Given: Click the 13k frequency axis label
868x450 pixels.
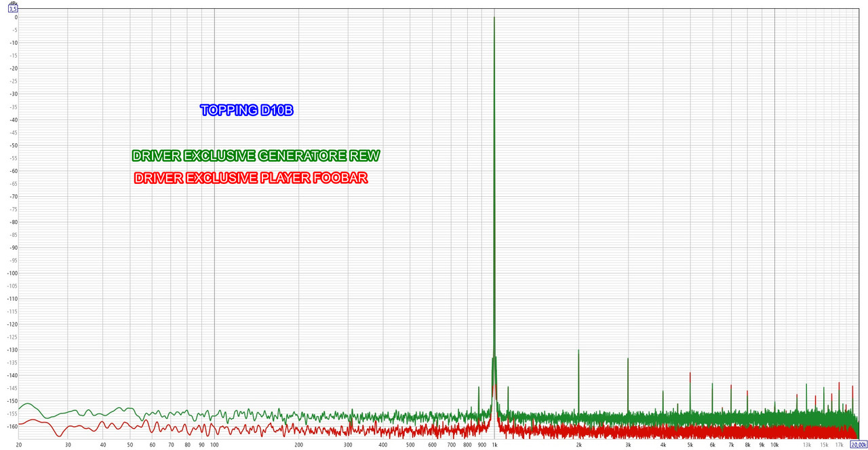Looking at the screenshot, I should click(806, 445).
